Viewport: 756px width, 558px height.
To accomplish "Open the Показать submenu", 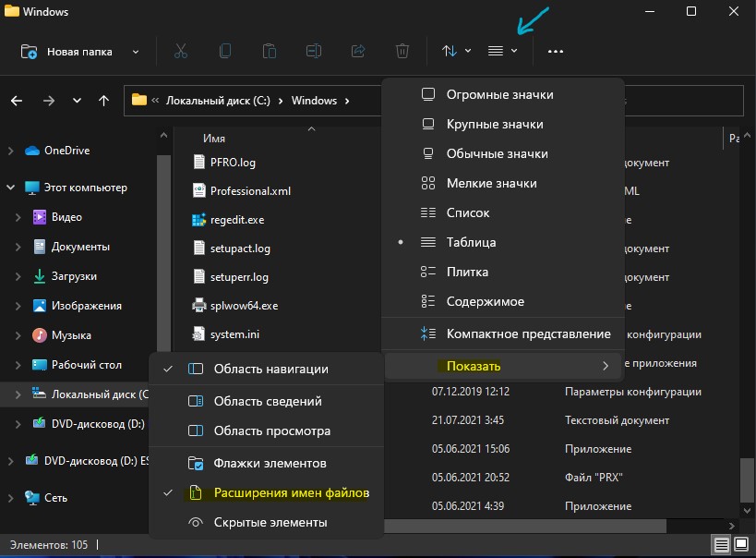I will pos(503,366).
